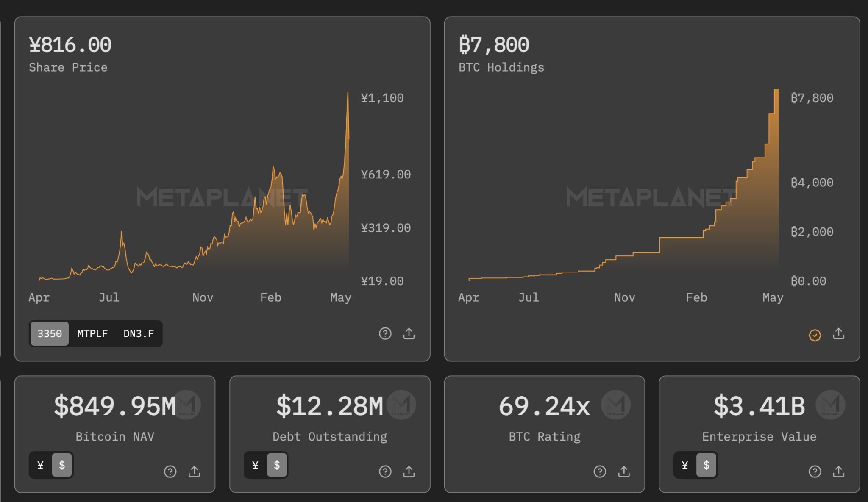The image size is (868, 502).
Task: Switch Enterprise Value display to yen
Action: 684,465
